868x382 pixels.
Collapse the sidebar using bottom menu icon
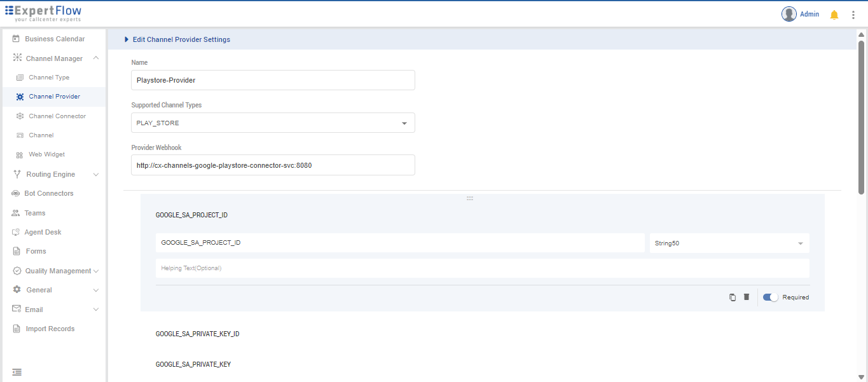tap(17, 372)
